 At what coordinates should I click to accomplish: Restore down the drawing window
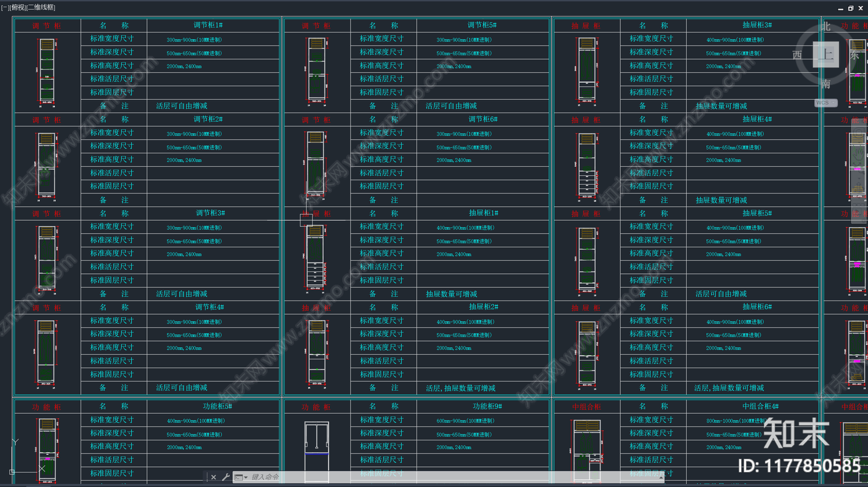click(851, 8)
